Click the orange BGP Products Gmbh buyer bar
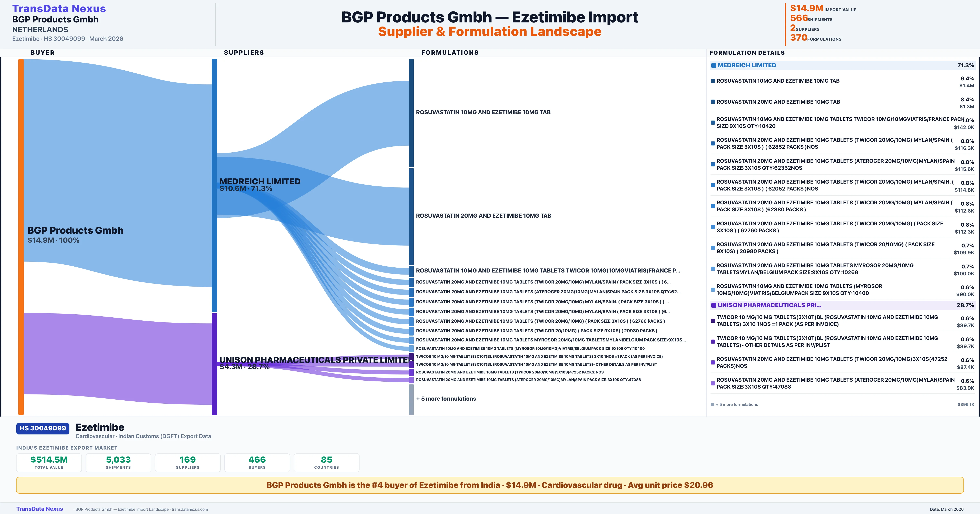Image resolution: width=980 pixels, height=514 pixels. click(21, 236)
